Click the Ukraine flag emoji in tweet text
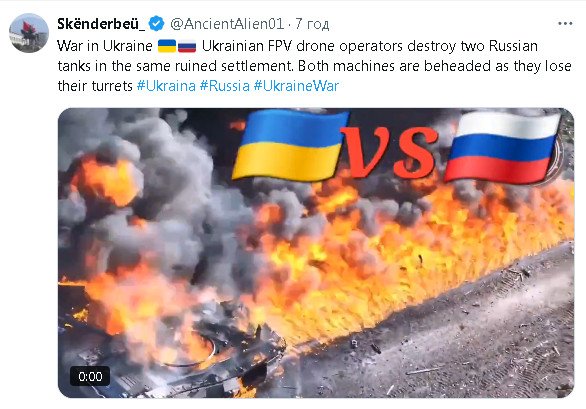 pos(167,46)
